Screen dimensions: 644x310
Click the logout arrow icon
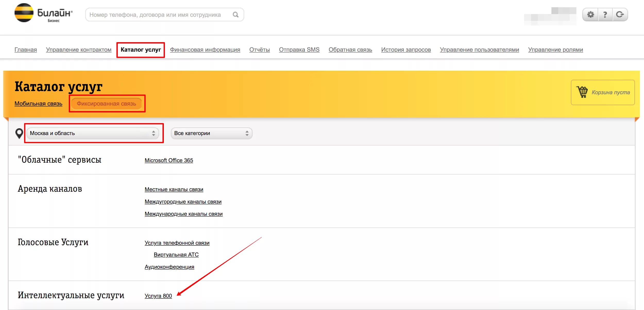click(620, 14)
